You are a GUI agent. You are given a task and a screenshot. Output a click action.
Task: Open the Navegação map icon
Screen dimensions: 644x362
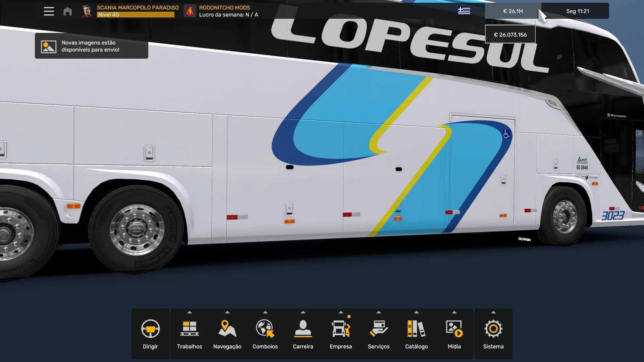pos(227,329)
